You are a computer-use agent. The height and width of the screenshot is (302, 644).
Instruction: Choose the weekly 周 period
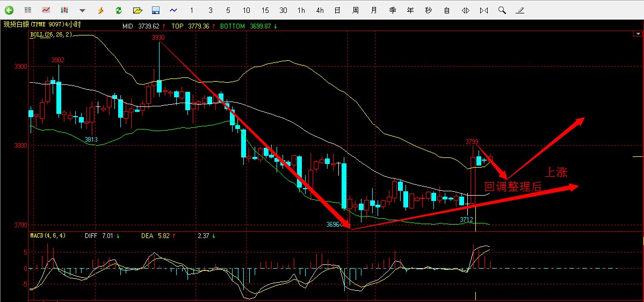tap(356, 10)
